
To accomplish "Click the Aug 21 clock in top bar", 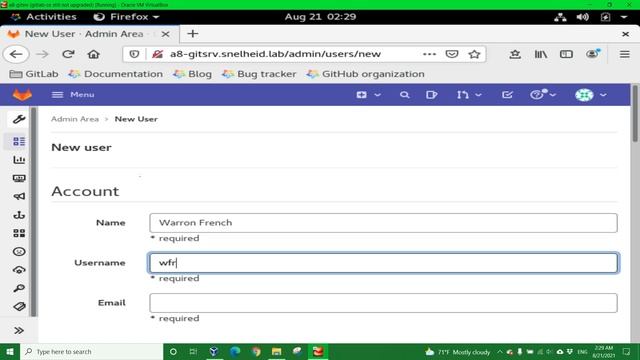I will click(320, 17).
